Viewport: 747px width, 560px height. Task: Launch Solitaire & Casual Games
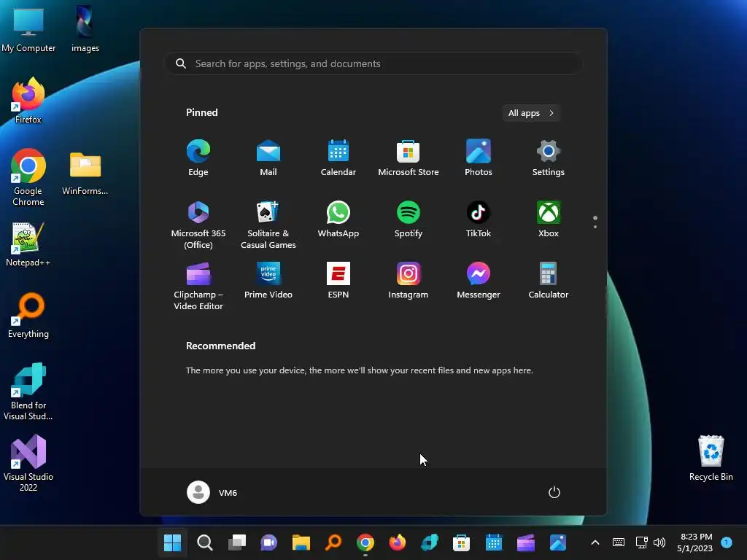268,225
